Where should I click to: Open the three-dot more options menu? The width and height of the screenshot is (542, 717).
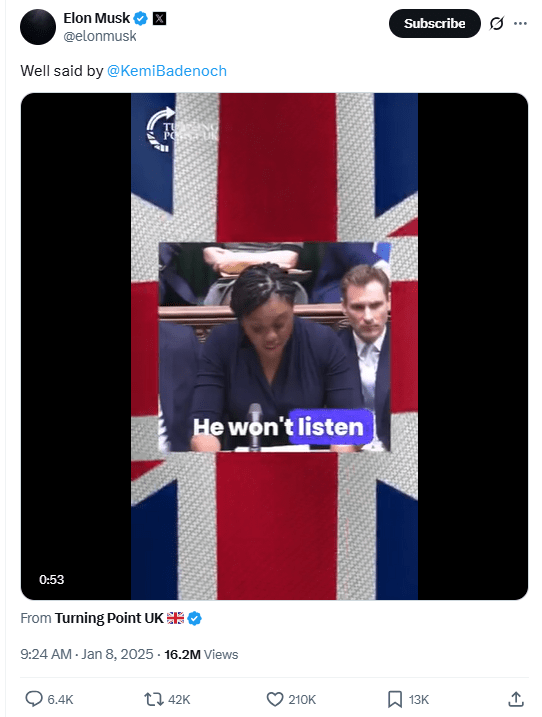pos(520,23)
